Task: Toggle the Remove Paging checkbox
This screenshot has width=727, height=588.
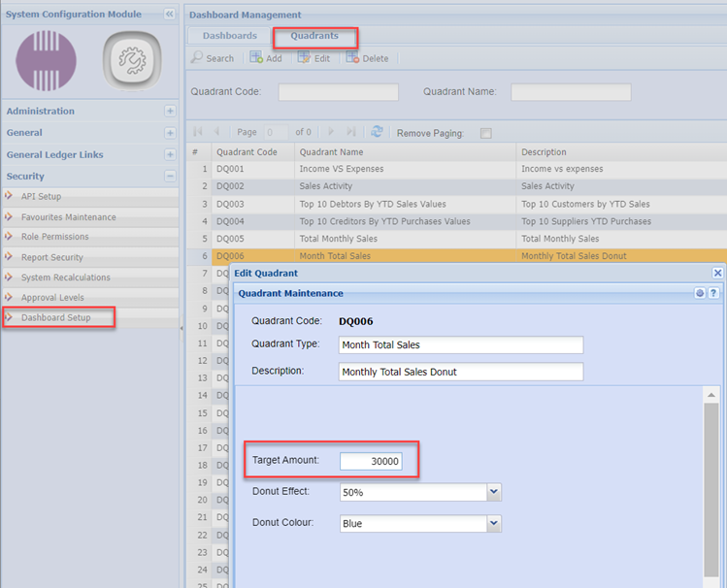Action: coord(486,133)
